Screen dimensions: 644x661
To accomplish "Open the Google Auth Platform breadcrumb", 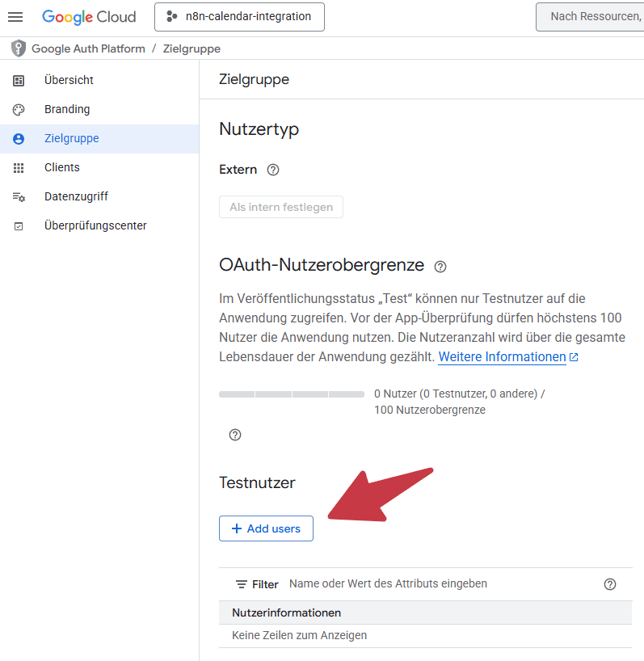I will [x=89, y=49].
